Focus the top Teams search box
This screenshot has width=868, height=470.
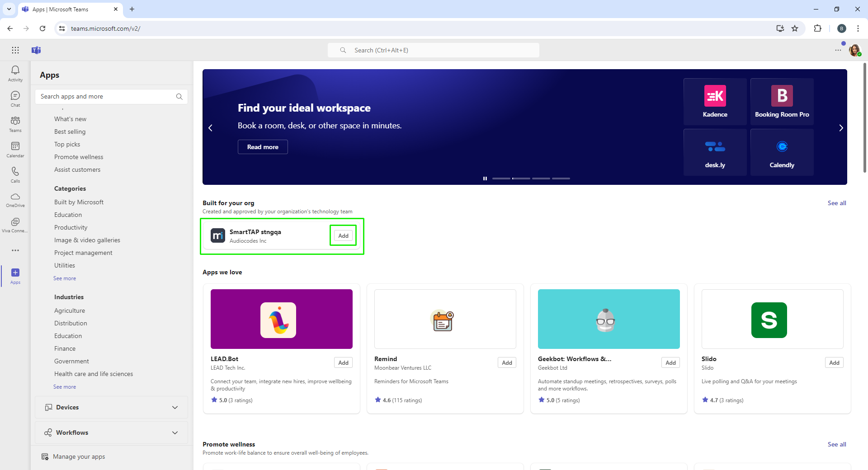[433, 50]
